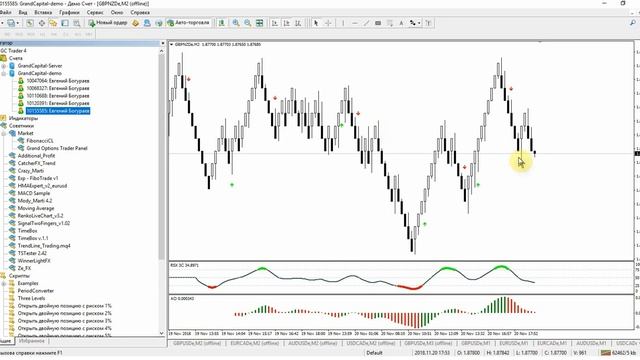
Task: Switch to GBPUSDe,M1 chart tab
Action: click(476, 343)
